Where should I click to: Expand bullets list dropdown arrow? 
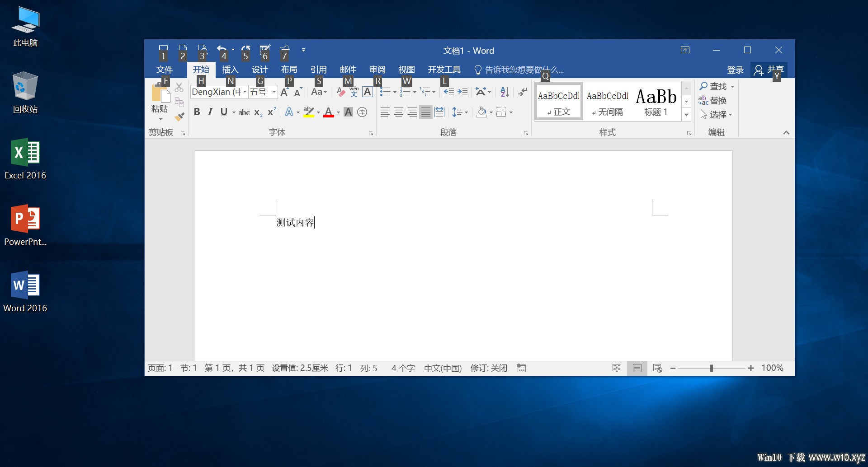[395, 93]
